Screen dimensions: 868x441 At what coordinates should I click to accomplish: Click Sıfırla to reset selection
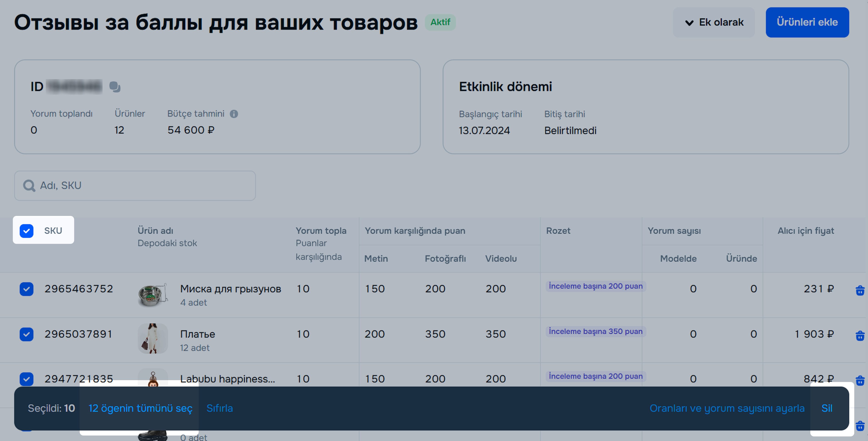[219, 408]
